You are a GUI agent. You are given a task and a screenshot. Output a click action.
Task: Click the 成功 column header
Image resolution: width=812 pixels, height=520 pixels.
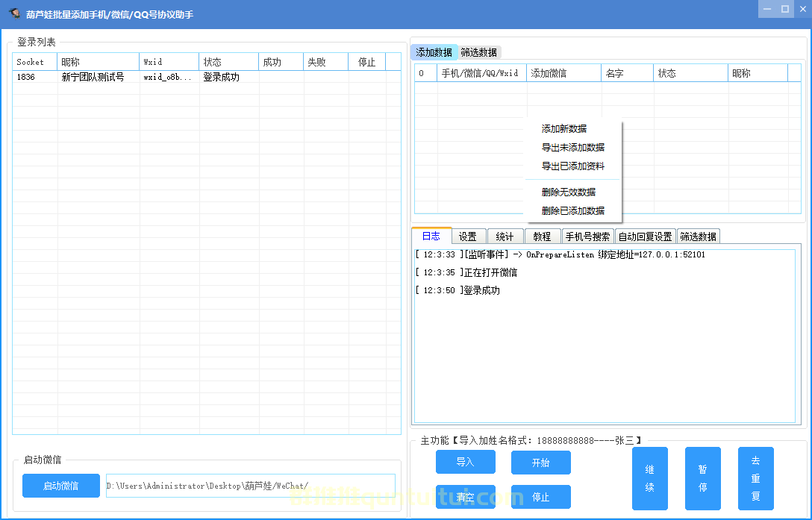point(281,62)
